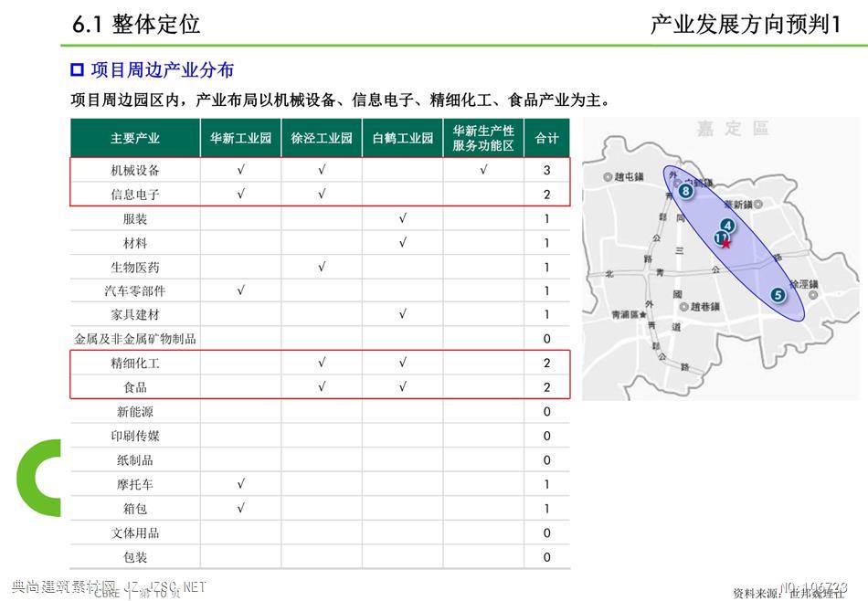Click the 摩托车 checkmark under 华新工业园
868x601 pixels.
241,484
